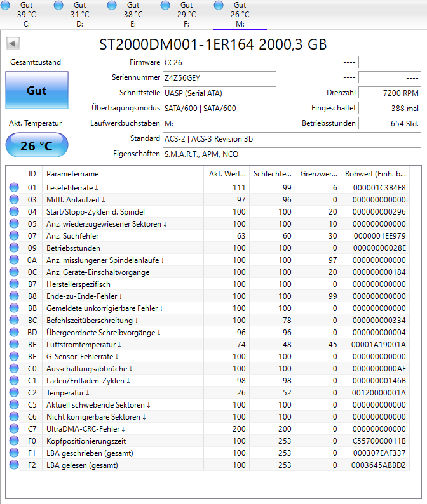
Task: Select raw value 0003645ABBD2
Action: tap(379, 465)
